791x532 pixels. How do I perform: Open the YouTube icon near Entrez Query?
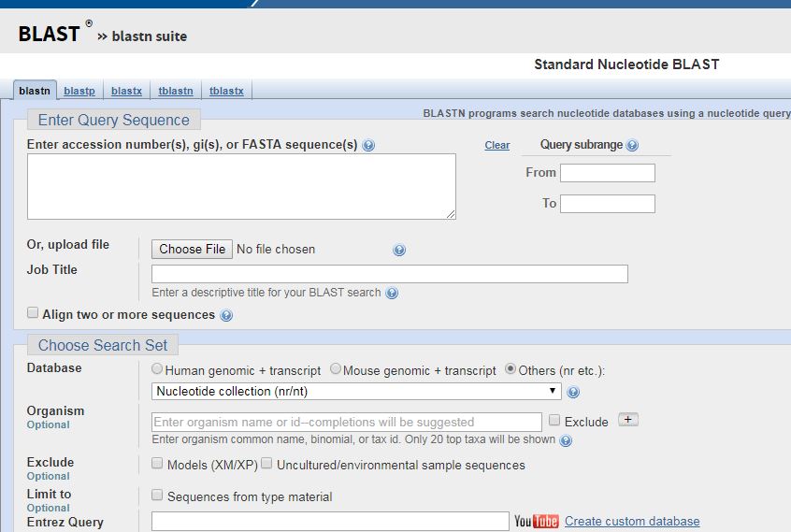[x=536, y=522]
